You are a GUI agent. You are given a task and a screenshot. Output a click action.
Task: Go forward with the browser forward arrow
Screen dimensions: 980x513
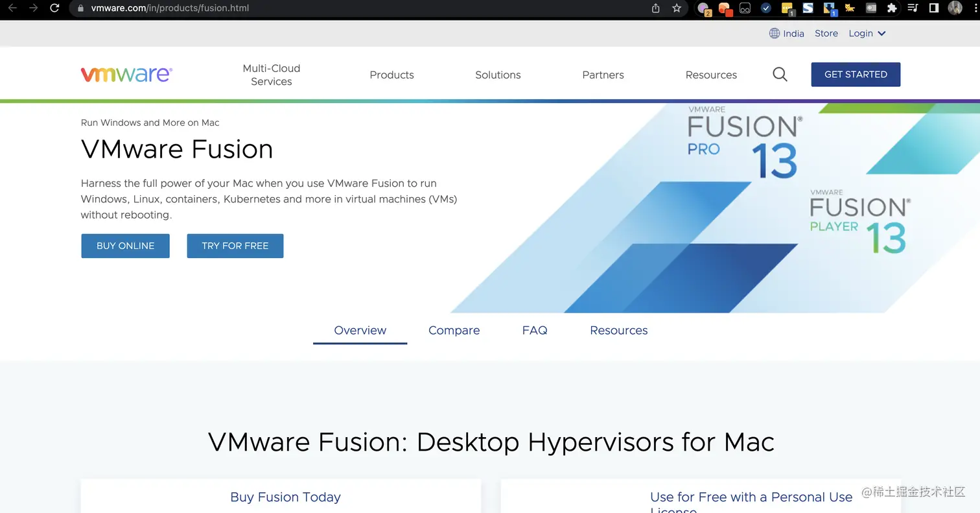[x=33, y=8]
